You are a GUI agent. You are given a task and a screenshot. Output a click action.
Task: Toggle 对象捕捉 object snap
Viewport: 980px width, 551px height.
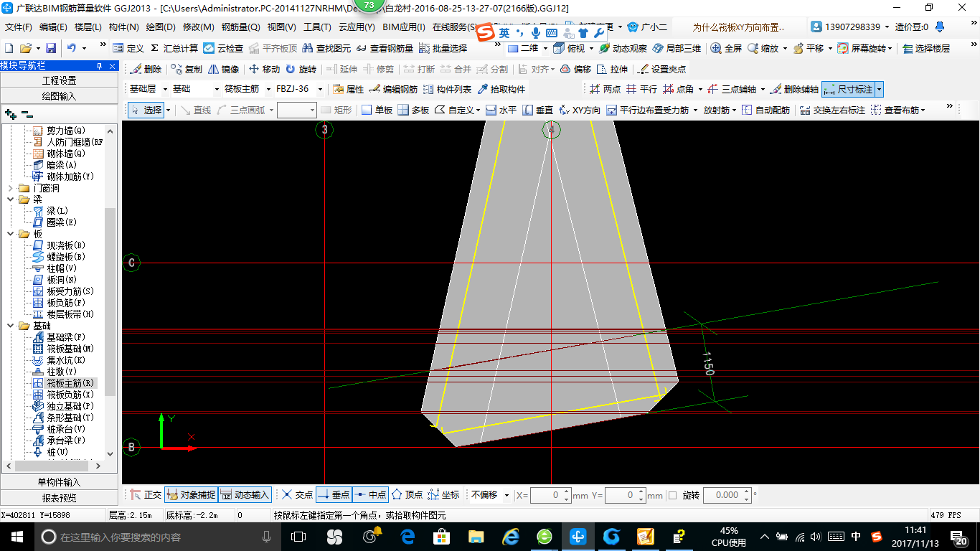tap(191, 495)
